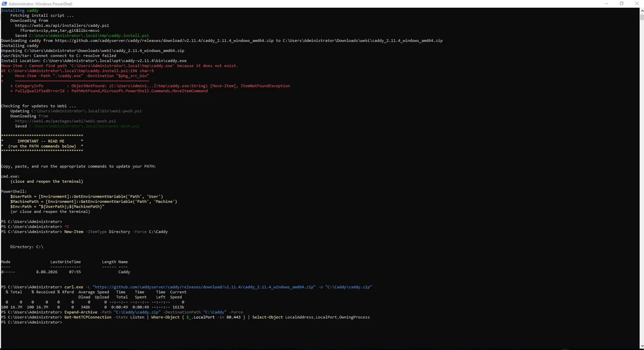Click '(run the PATH commands below)' text
This screenshot has height=350, width=644.
42,146
